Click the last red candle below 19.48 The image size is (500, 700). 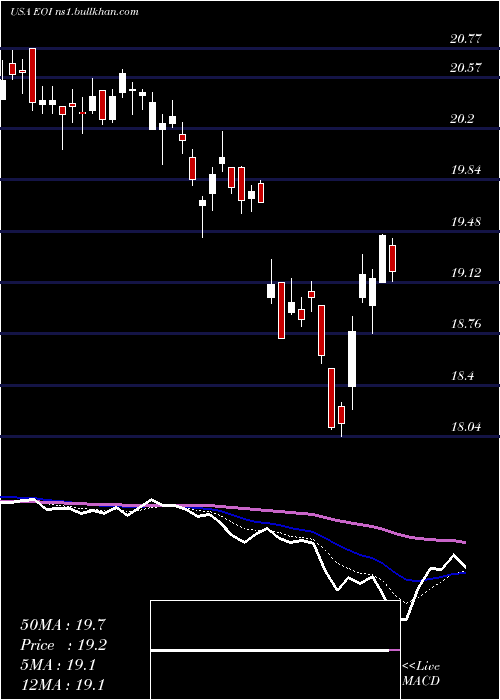coord(392,258)
